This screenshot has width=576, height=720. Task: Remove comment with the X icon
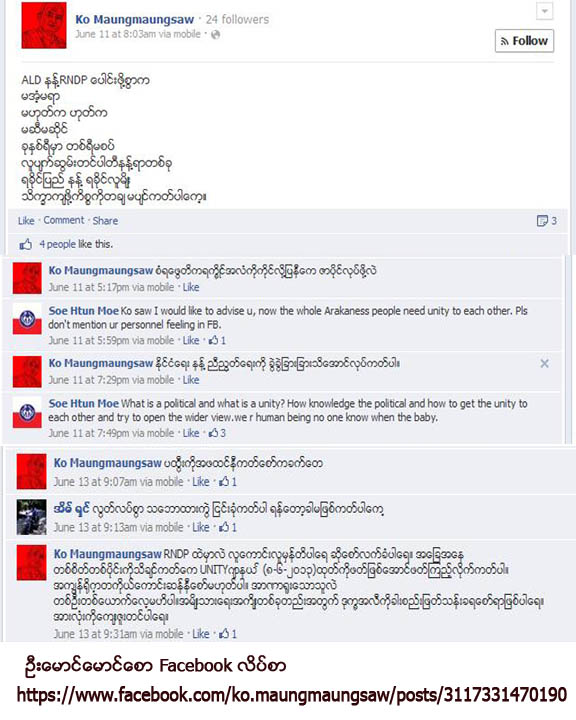click(544, 364)
